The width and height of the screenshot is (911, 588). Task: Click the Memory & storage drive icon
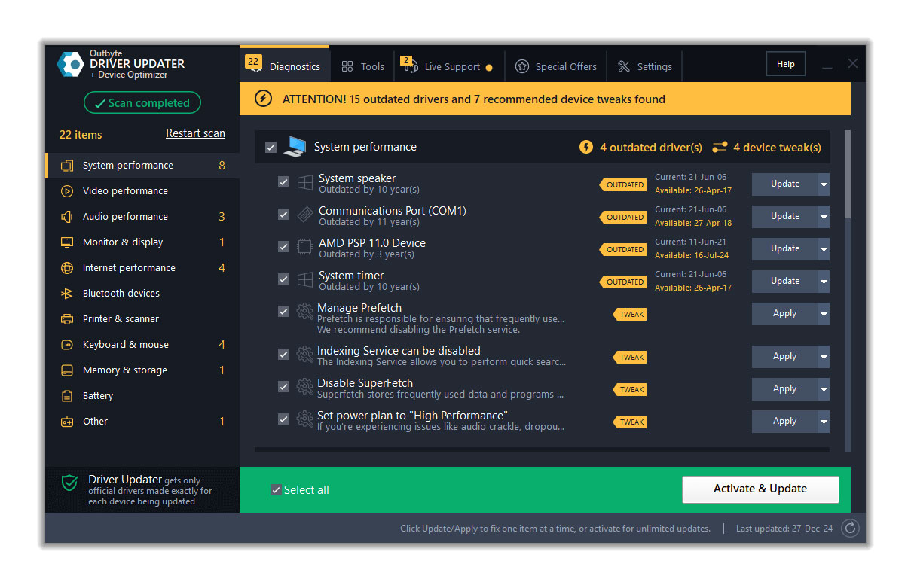click(x=67, y=370)
